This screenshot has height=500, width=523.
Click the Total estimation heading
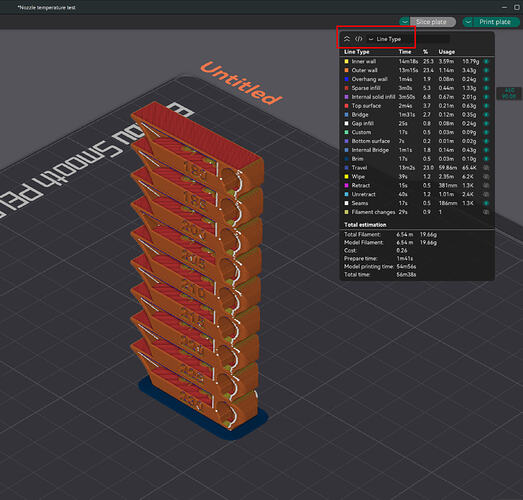tap(365, 224)
